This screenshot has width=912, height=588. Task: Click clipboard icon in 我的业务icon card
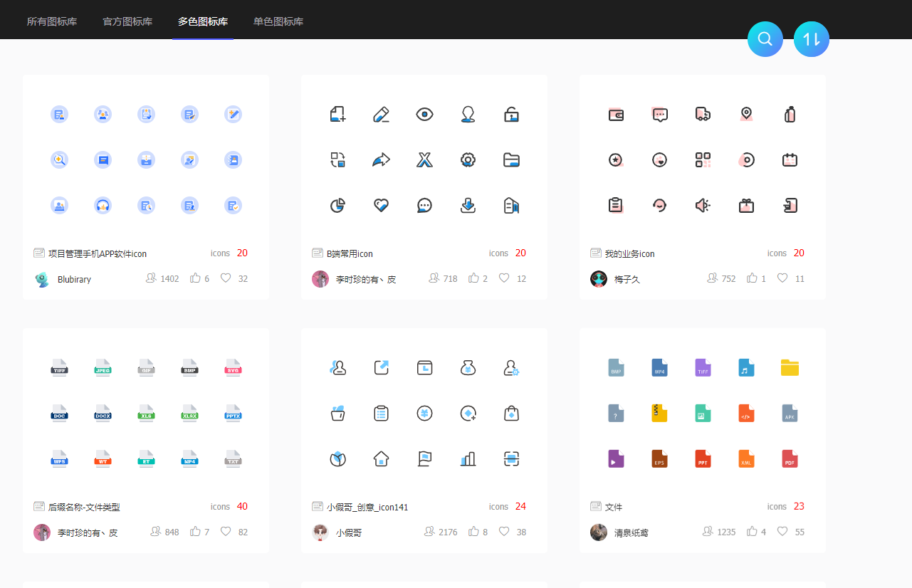click(616, 206)
